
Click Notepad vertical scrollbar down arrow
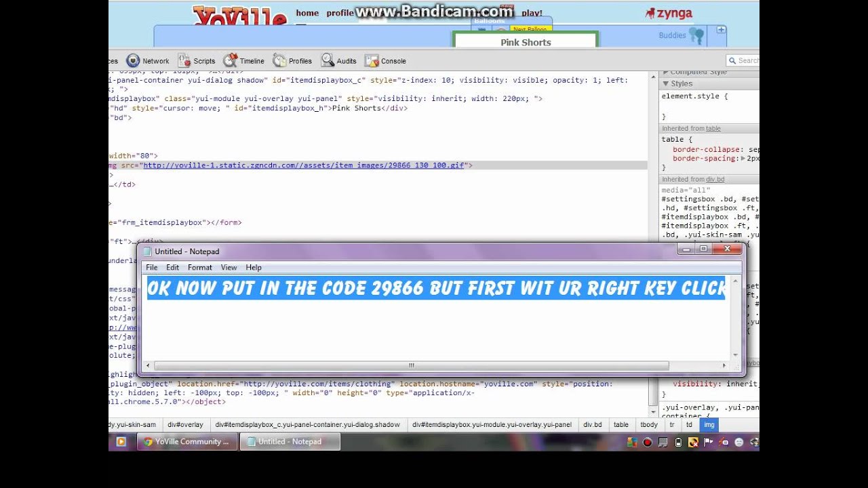[x=736, y=354]
